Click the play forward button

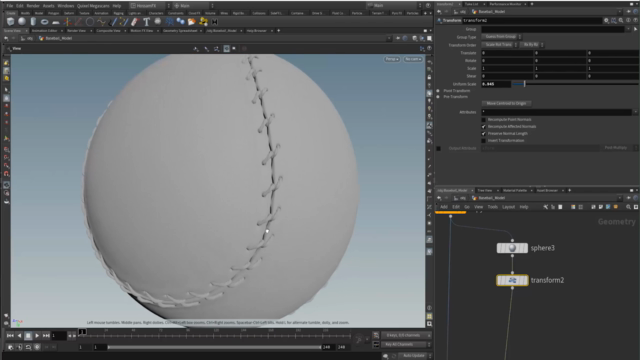pyautogui.click(x=37, y=336)
